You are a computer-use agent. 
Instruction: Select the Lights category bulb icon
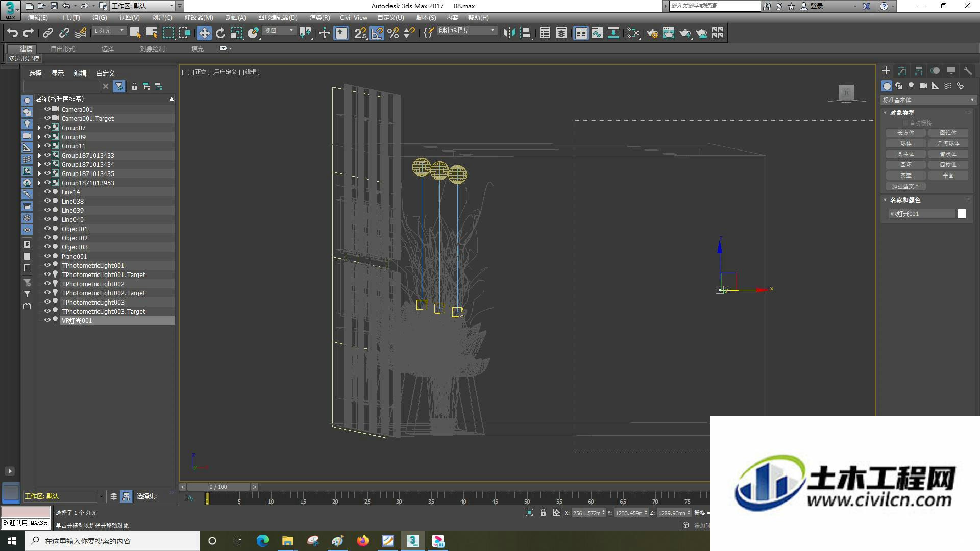coord(911,86)
